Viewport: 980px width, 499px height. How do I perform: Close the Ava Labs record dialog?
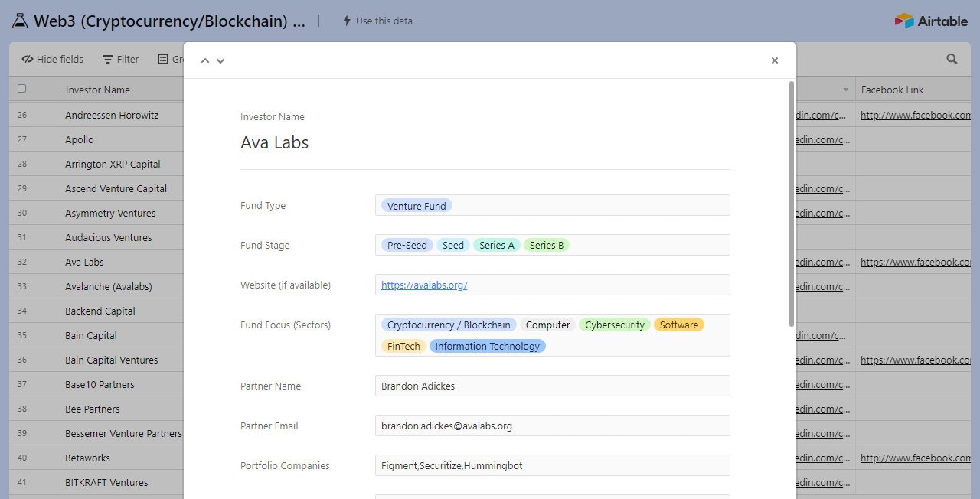[774, 60]
